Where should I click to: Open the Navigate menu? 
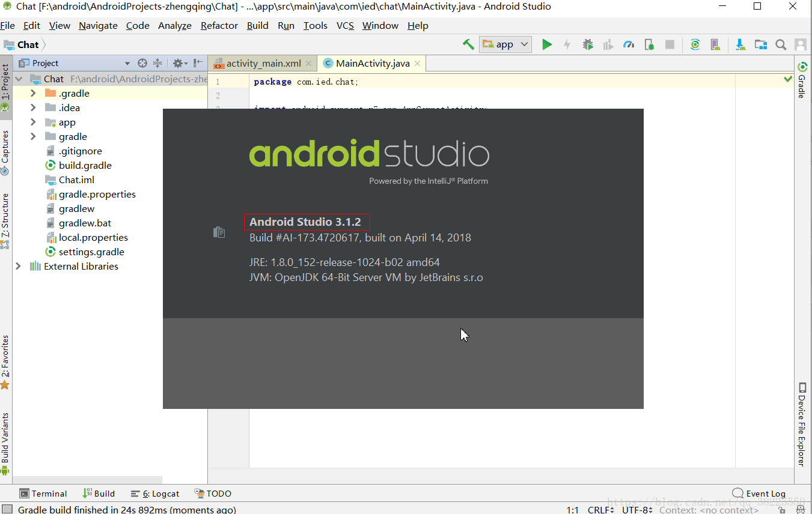click(98, 25)
